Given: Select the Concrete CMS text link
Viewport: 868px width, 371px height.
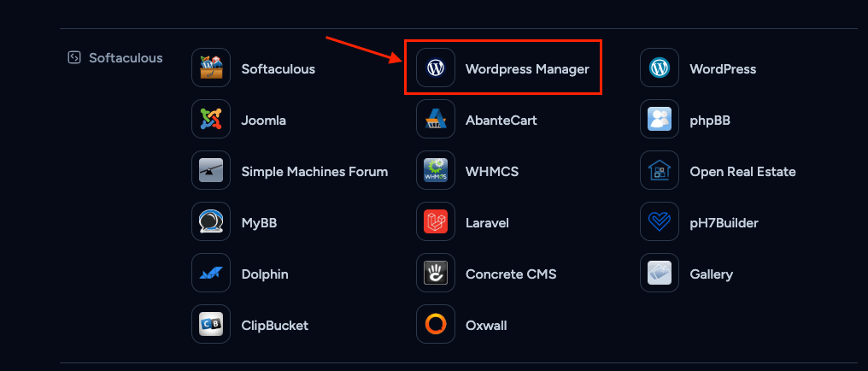Looking at the screenshot, I should pyautogui.click(x=510, y=274).
